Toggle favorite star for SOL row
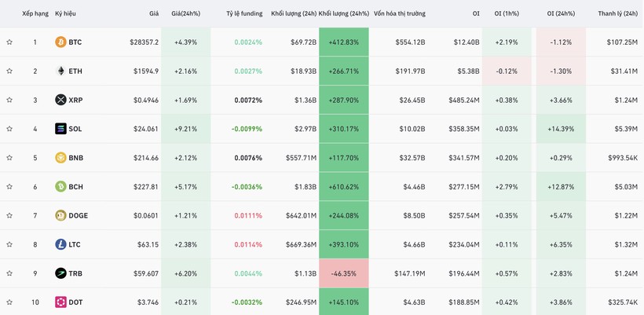 [x=9, y=129]
